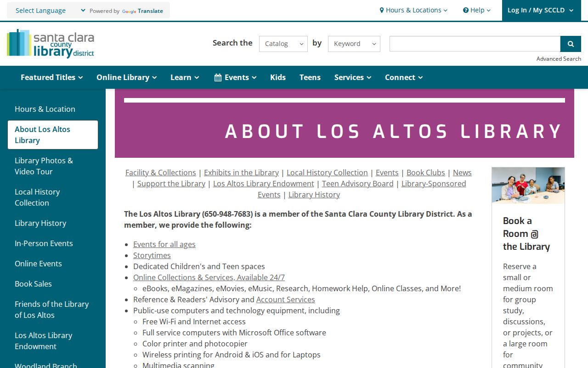Screen dimensions: 588x368
Task: Expand the Online Library menu
Action: point(127,77)
